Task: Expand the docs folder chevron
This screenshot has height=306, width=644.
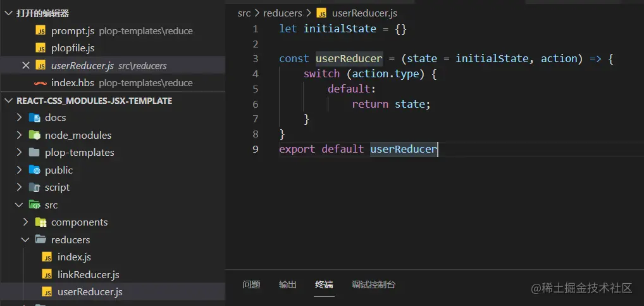Action: pyautogui.click(x=19, y=118)
